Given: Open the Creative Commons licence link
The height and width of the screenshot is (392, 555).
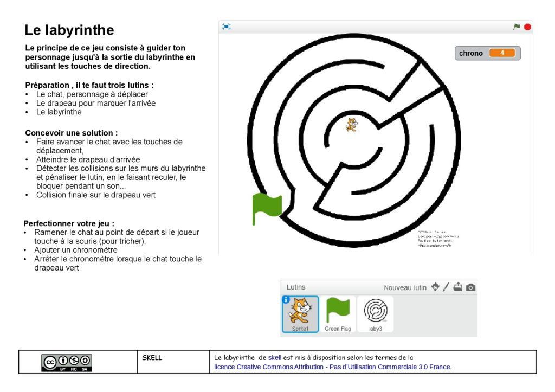Looking at the screenshot, I should [333, 367].
